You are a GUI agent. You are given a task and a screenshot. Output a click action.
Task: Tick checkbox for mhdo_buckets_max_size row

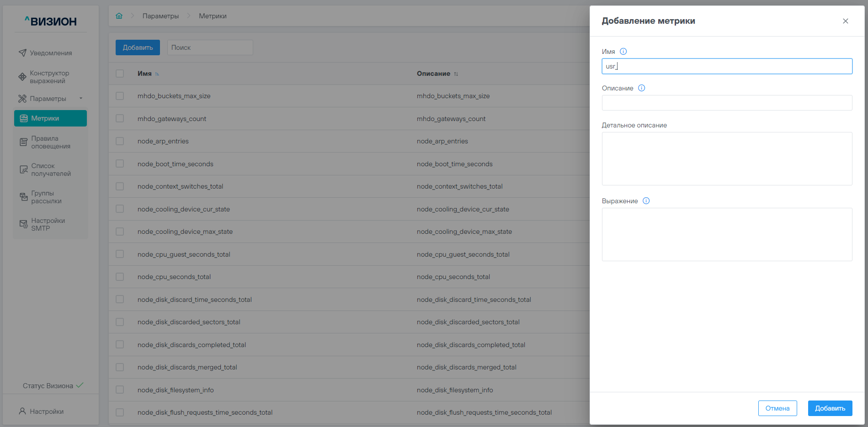point(120,96)
